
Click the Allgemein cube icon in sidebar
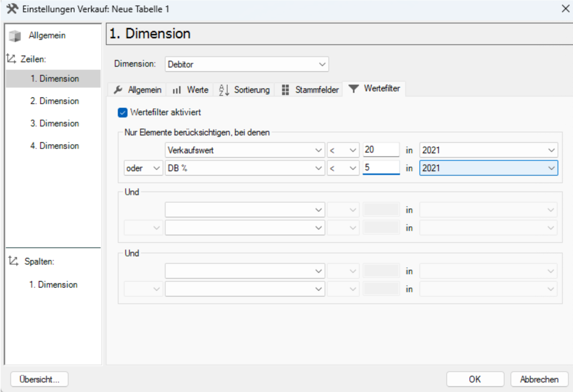15,35
